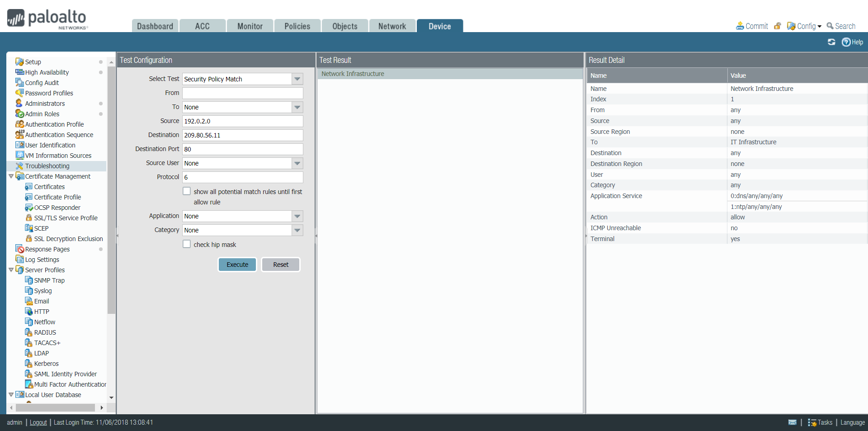Click the Language link in status bar

click(x=853, y=422)
